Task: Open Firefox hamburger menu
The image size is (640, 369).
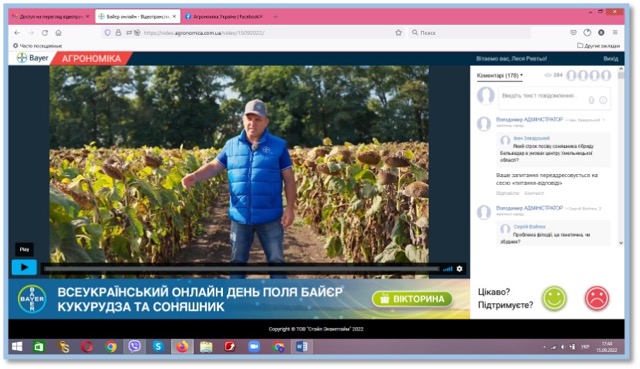Action: [x=615, y=33]
